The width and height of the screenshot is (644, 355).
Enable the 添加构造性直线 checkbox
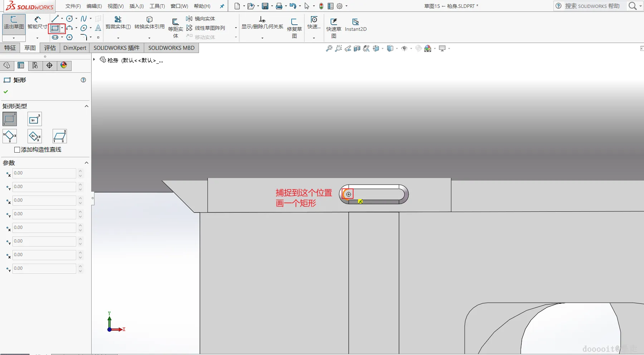coord(17,150)
